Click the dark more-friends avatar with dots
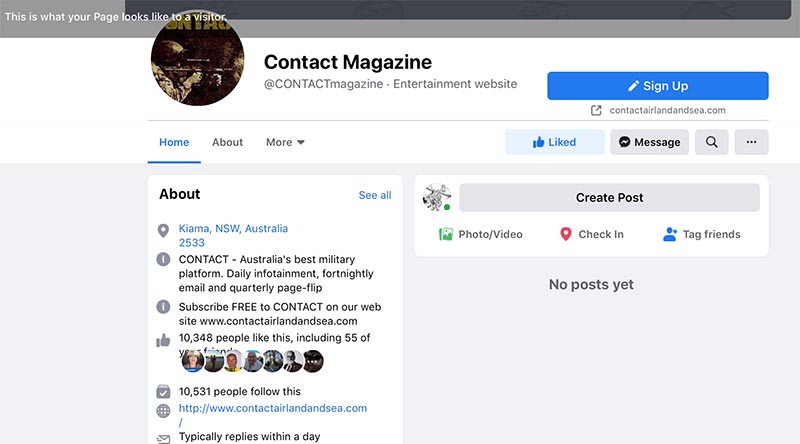This screenshot has width=800, height=444. [x=313, y=361]
